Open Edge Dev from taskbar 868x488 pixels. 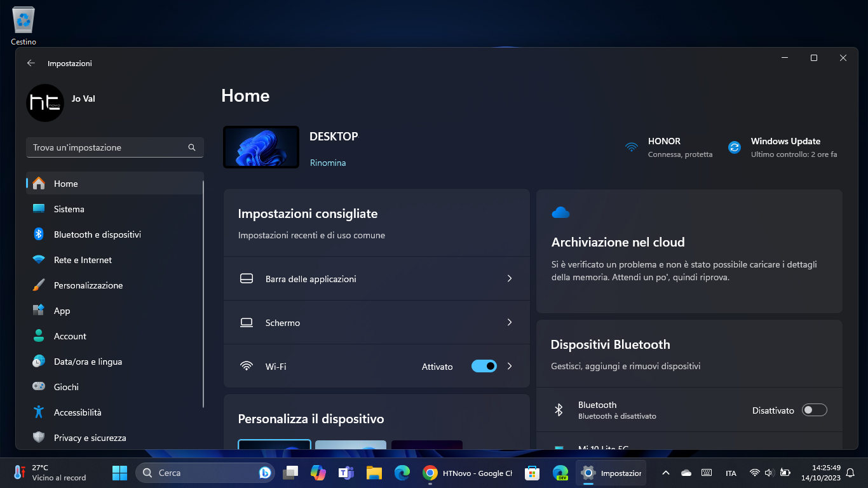560,473
